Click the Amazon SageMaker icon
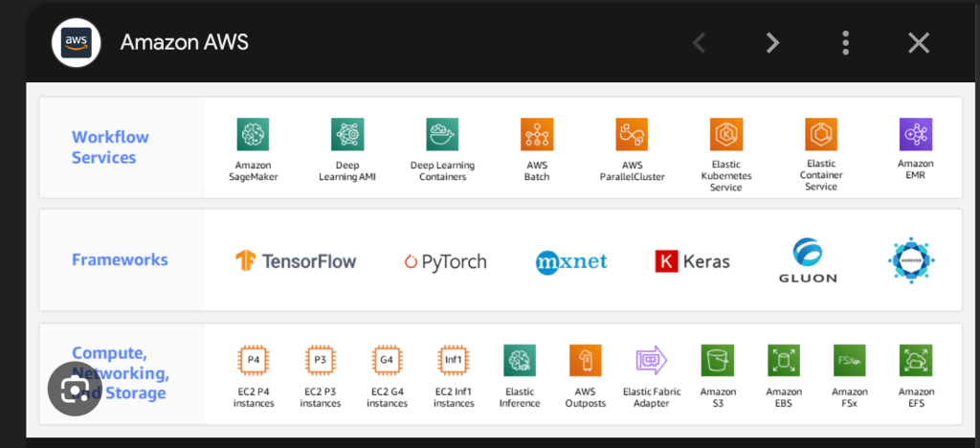Viewport: 980px width, 448px height. tap(253, 134)
